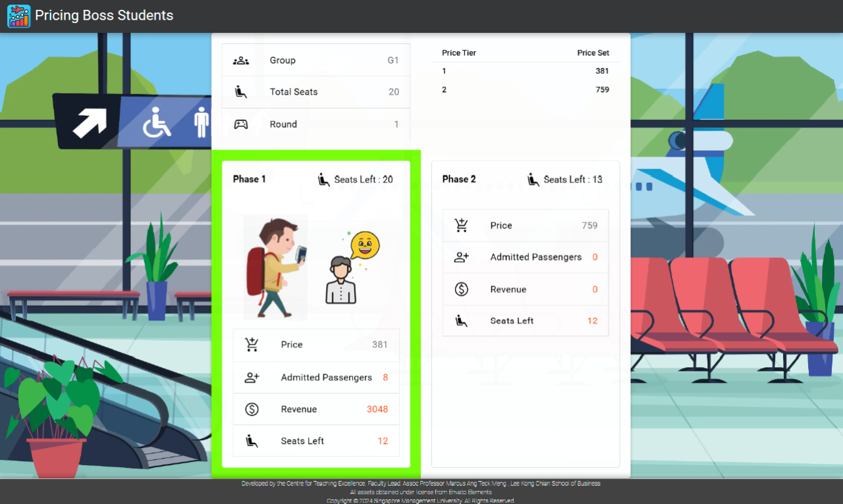
Task: Click the Pricing Boss app logo icon
Action: click(18, 16)
